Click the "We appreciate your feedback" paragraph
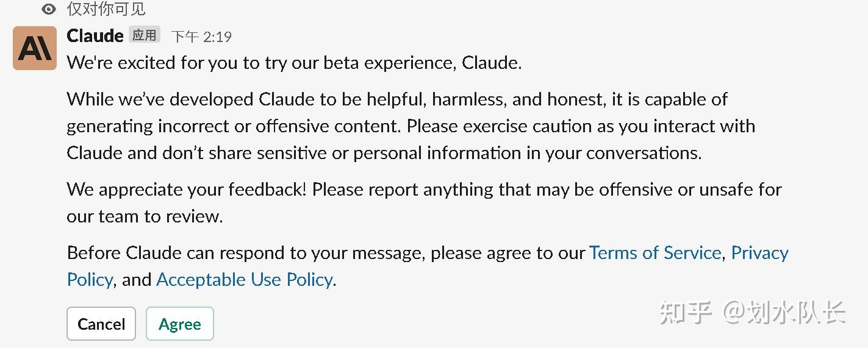Viewport: 868px width, 348px height. pos(424,190)
